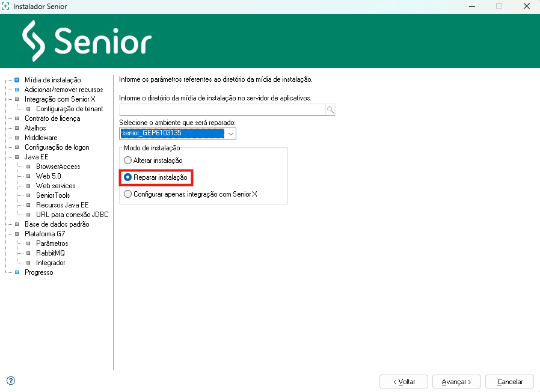Click the Cancelar button

pos(510,382)
